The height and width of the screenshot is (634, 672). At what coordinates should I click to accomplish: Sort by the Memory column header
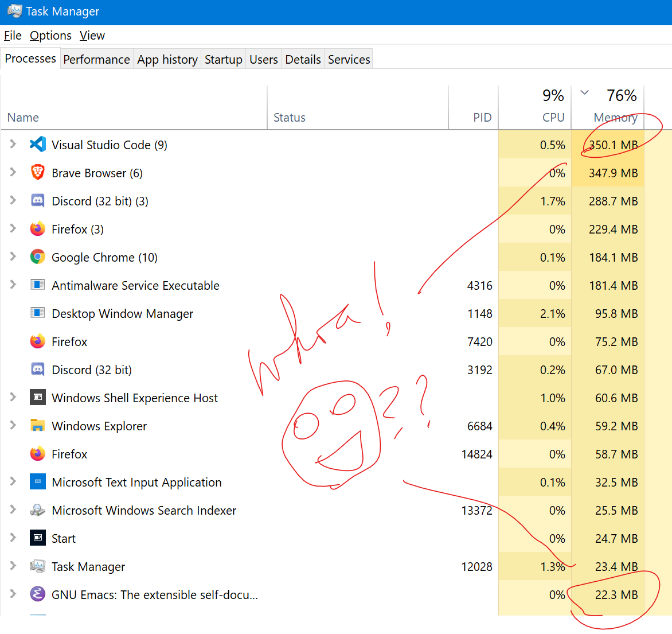pyautogui.click(x=608, y=107)
